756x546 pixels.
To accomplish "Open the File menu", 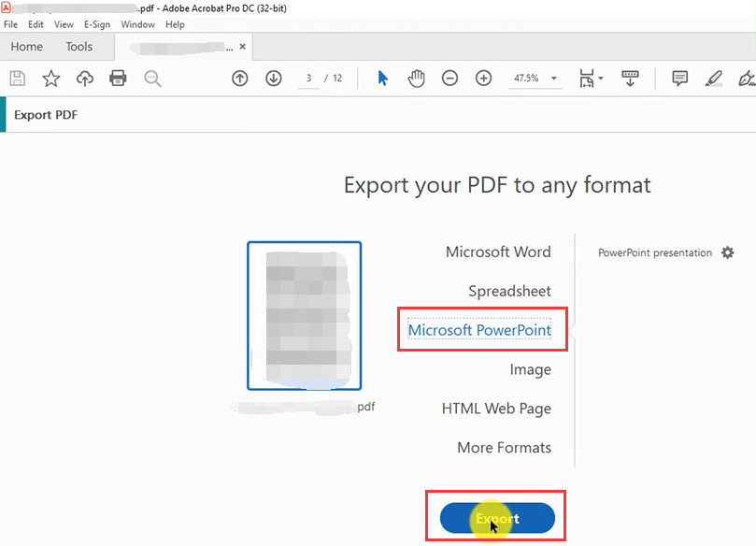I will coord(10,24).
